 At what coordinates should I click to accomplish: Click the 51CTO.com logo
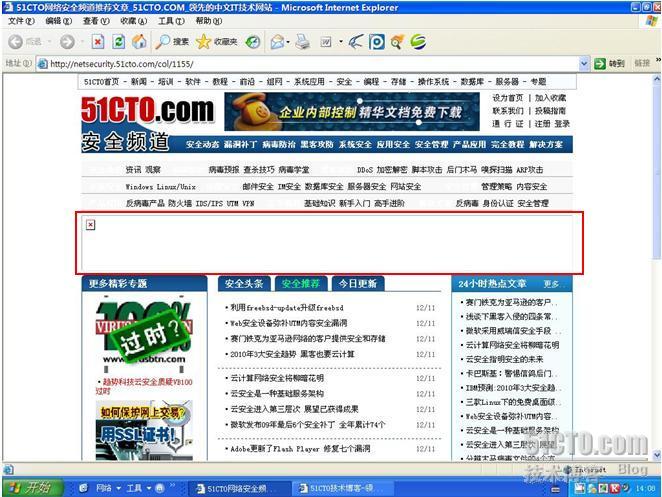coord(148,110)
